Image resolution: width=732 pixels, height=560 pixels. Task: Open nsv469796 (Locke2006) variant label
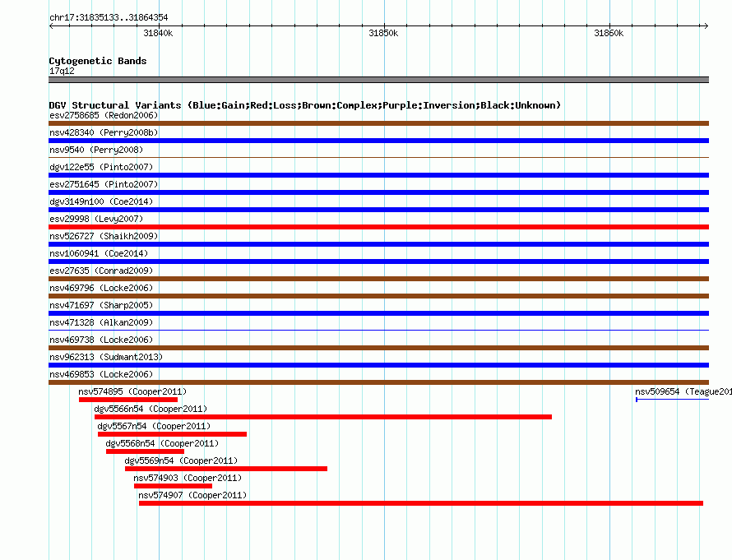101,288
